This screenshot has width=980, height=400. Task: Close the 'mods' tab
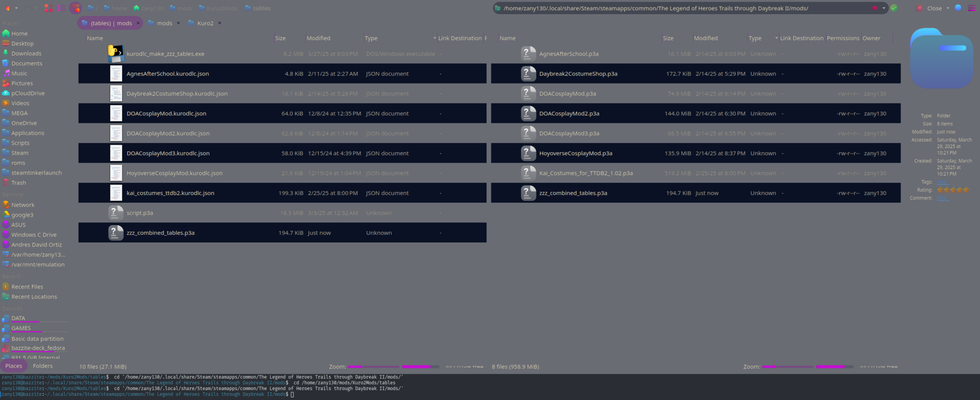click(x=178, y=23)
